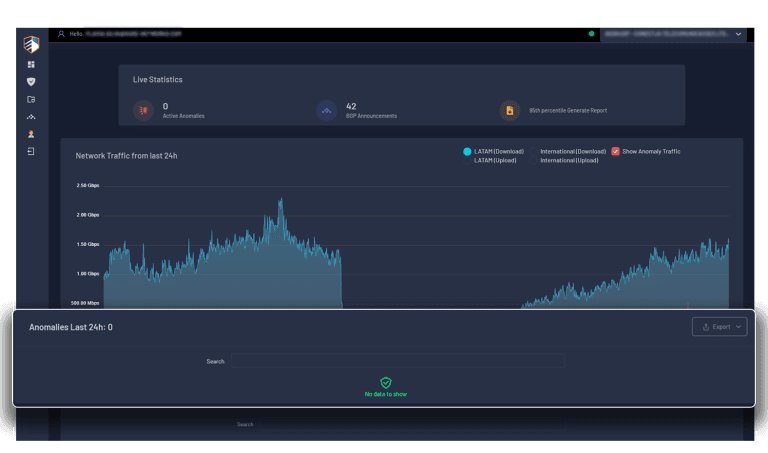Open the network graph icon in sidebar

31,117
